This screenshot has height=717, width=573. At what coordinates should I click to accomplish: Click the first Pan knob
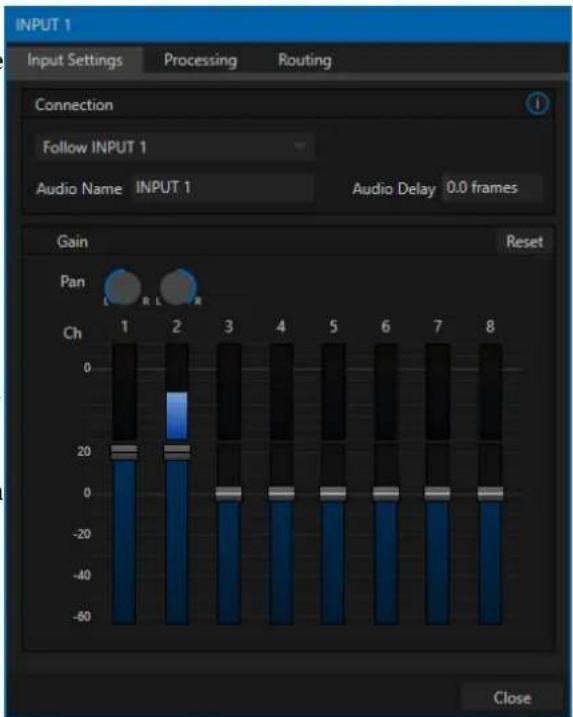123,288
